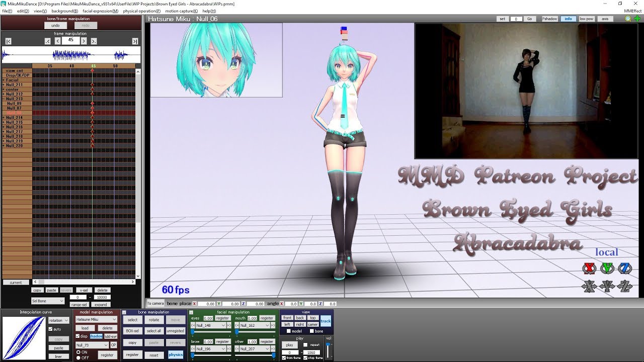Image resolution: width=644 pixels, height=362 pixels.
Task: Toggle view model checkbox
Action: click(288, 331)
